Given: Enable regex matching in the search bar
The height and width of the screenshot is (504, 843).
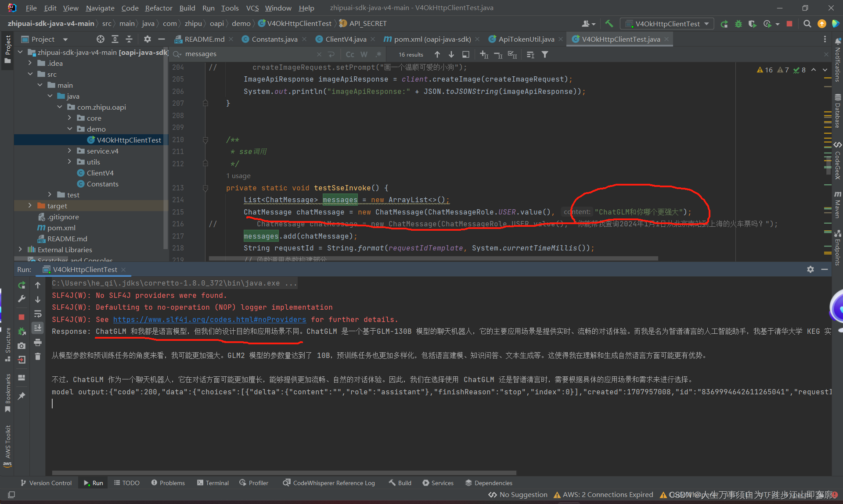Looking at the screenshot, I should 378,54.
